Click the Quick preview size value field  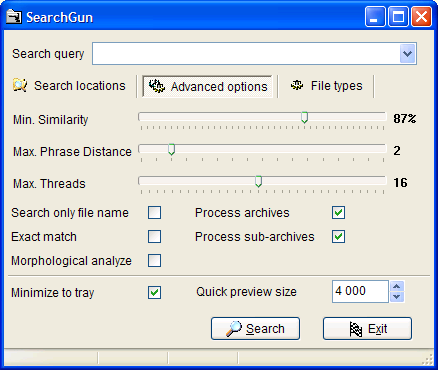[360, 291]
